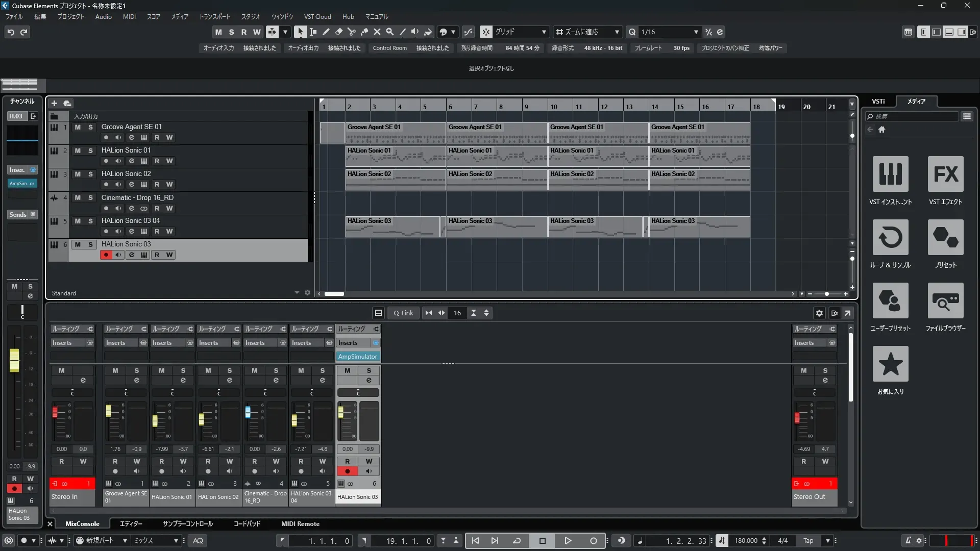
Task: Click the Play button in the transport
Action: pos(568,541)
